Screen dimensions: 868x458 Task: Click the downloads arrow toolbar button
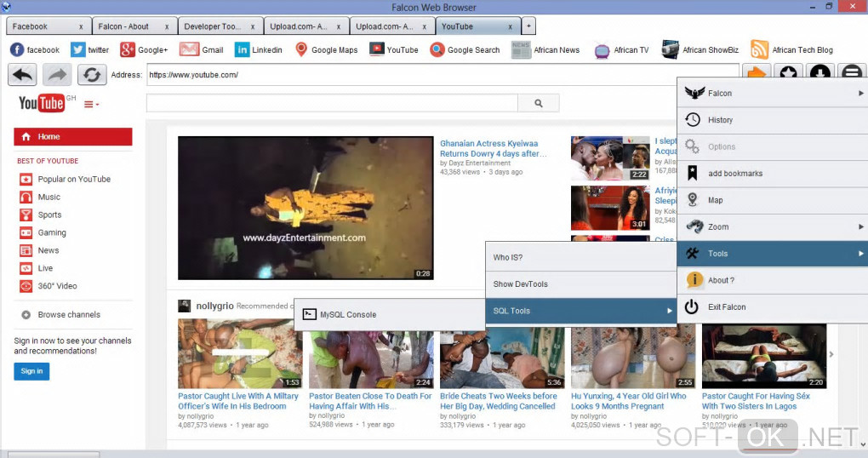pyautogui.click(x=820, y=72)
